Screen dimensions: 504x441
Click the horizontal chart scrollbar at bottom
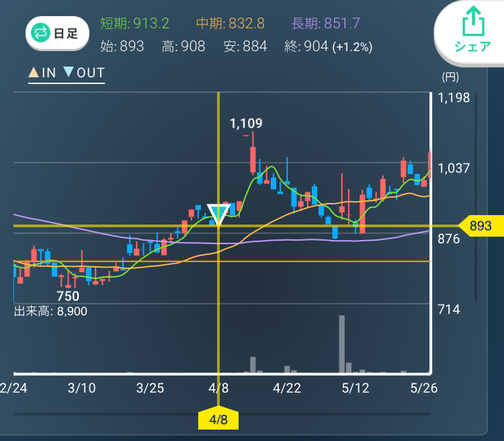(x=222, y=414)
